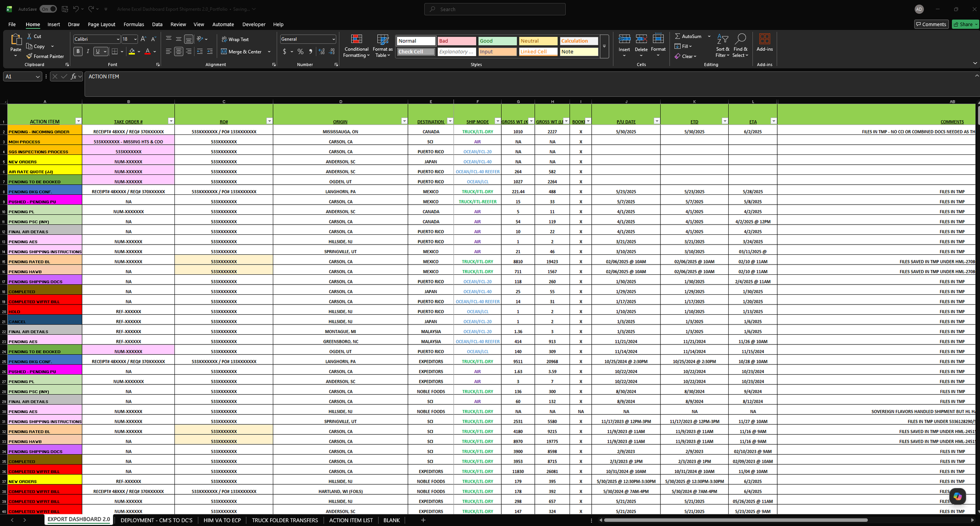Click the Share button

965,24
